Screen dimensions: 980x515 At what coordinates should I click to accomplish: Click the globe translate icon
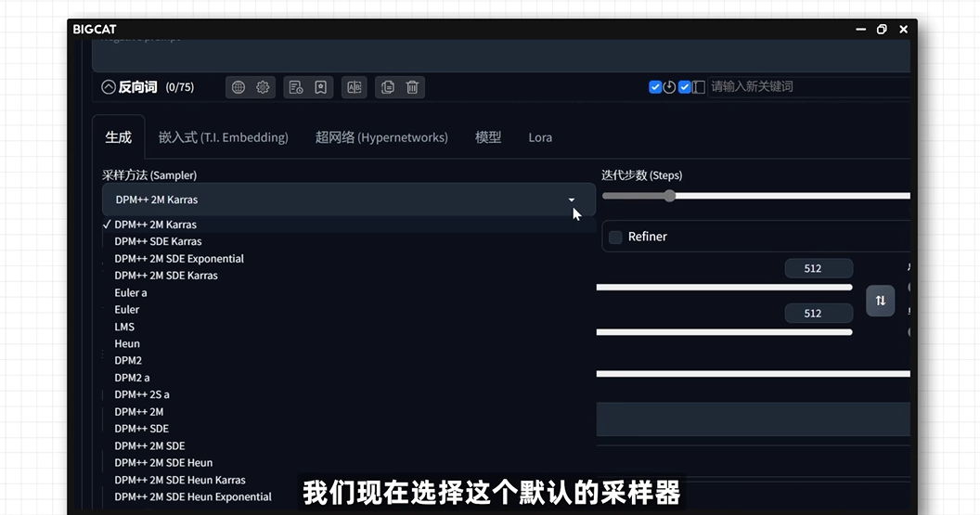click(239, 87)
